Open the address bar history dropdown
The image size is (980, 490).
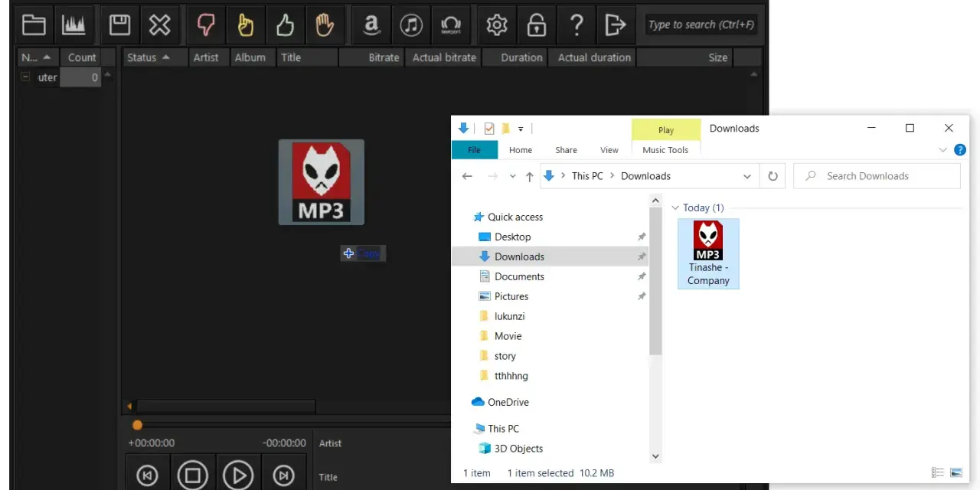point(747,176)
